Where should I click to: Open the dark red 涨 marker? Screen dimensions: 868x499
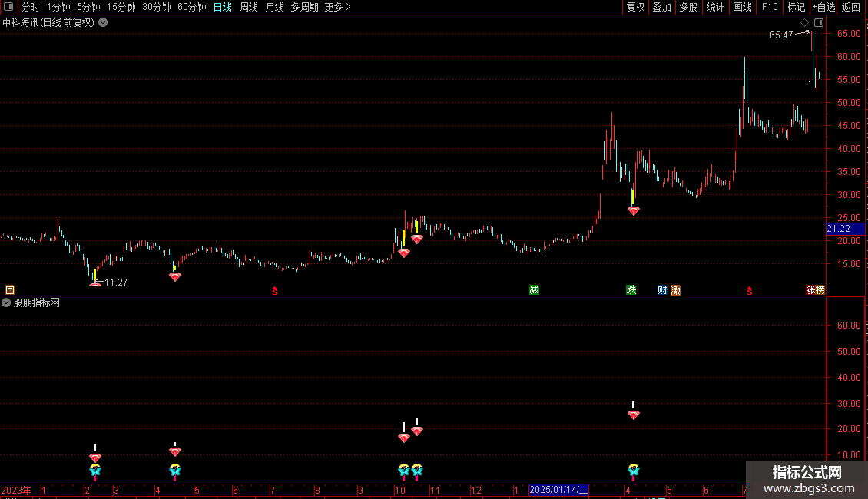click(810, 290)
